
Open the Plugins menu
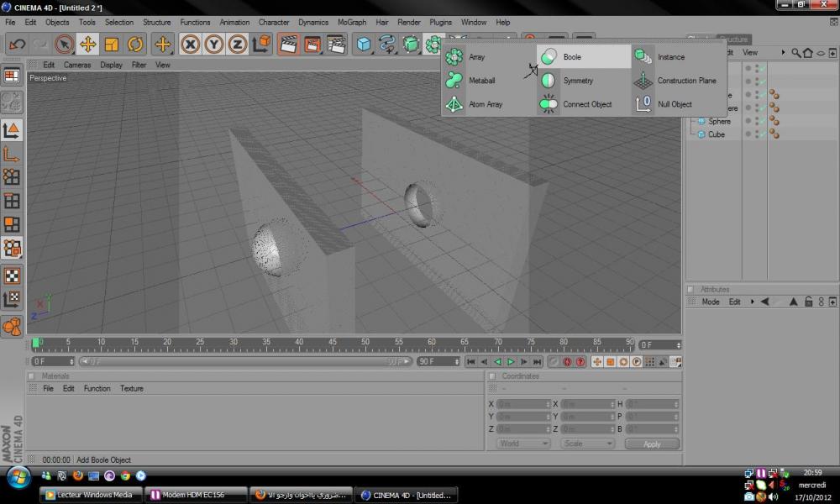tap(440, 22)
